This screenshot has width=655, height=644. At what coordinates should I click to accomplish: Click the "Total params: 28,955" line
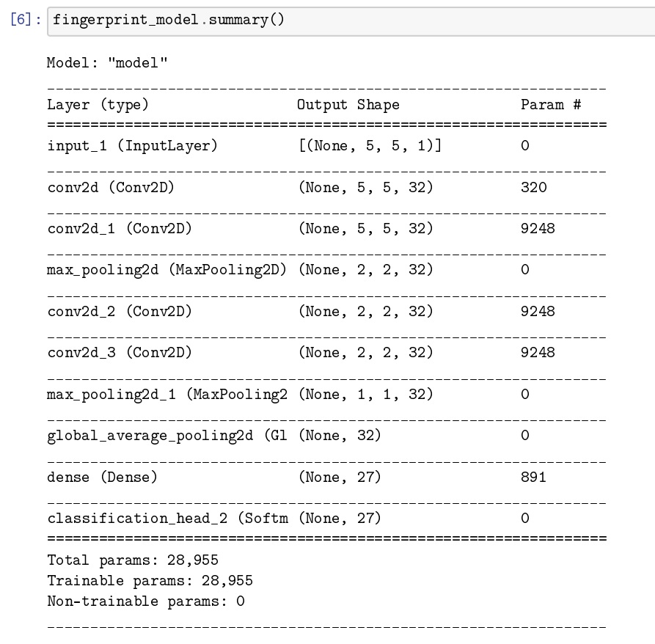point(133,561)
